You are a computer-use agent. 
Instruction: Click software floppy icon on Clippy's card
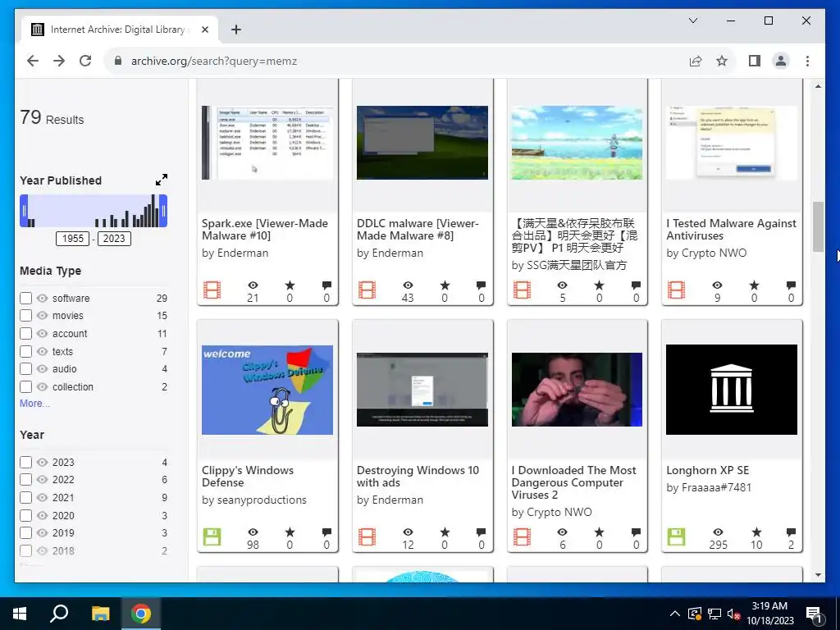coord(212,536)
